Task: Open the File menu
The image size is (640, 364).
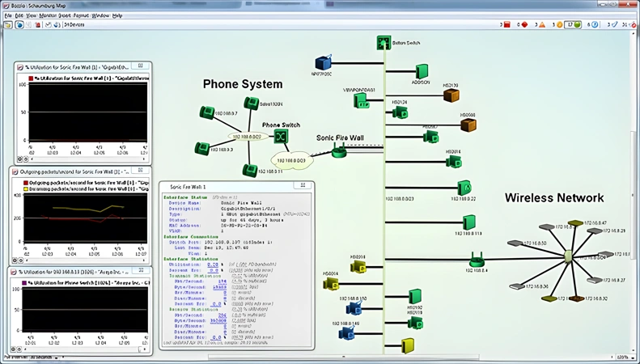Action: 8,15
